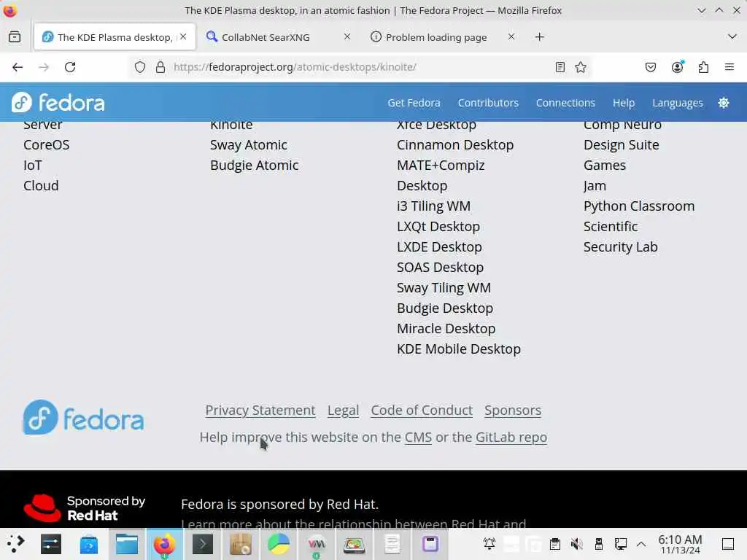Open notifications bell in the system tray
The width and height of the screenshot is (747, 560).
(x=489, y=544)
